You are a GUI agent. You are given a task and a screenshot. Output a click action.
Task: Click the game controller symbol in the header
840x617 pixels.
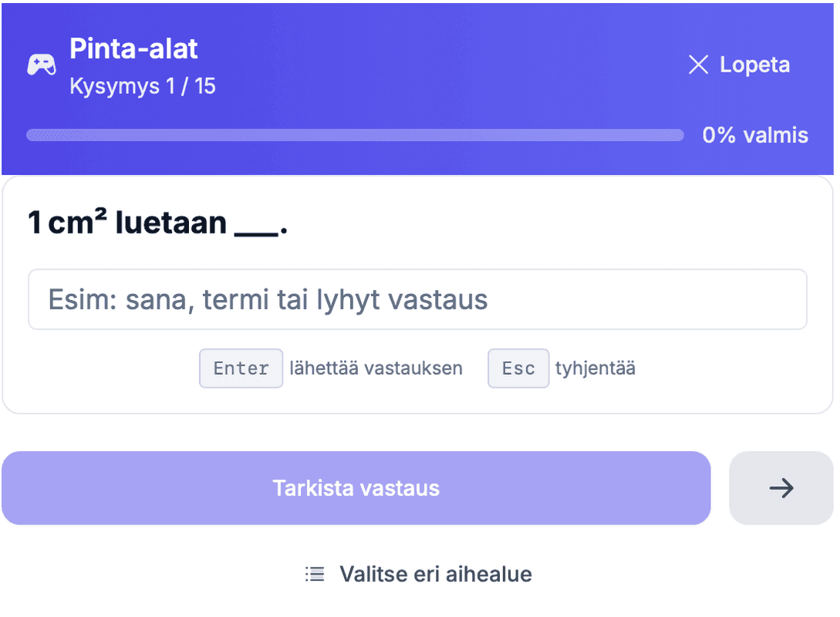42,64
